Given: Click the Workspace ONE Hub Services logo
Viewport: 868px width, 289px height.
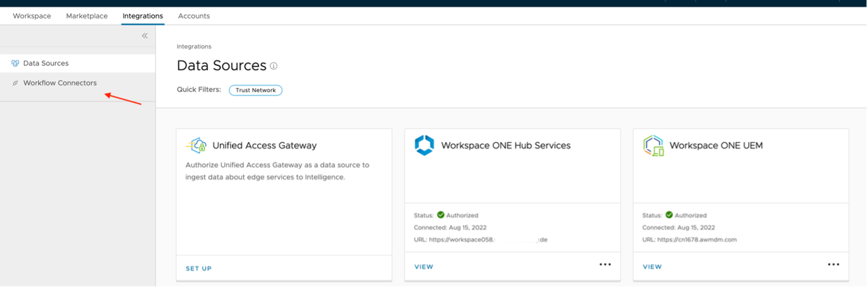Looking at the screenshot, I should tap(424, 146).
